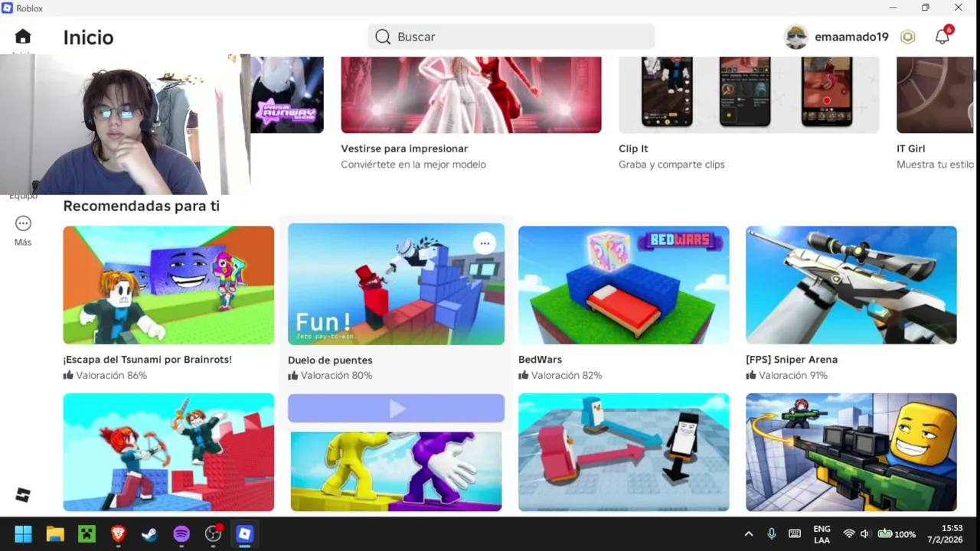The image size is (980, 551).
Task: Open the emaamado19 profile avatar
Action: coord(796,37)
